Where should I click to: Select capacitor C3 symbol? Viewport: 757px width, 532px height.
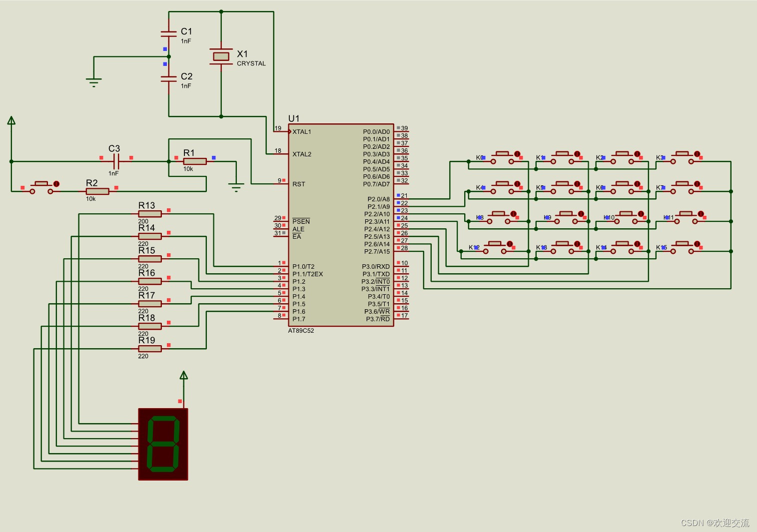point(116,161)
